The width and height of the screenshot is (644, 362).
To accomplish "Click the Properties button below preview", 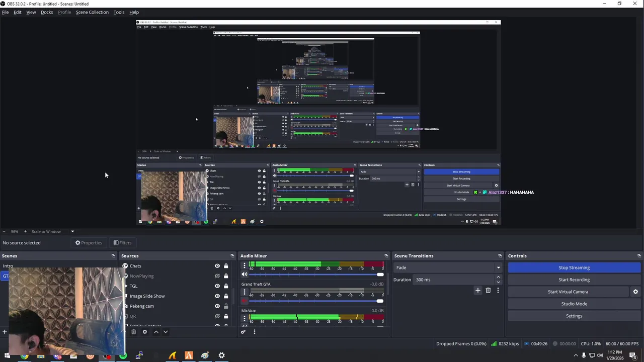I will coord(89,243).
